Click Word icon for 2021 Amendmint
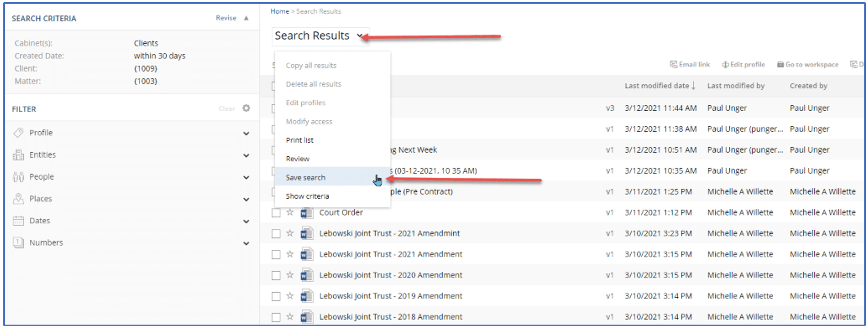 click(x=307, y=234)
